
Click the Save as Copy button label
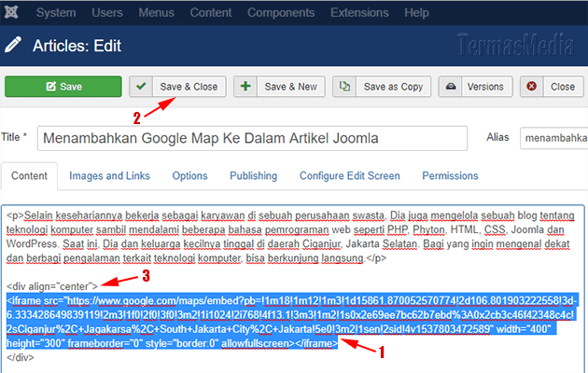[x=393, y=87]
